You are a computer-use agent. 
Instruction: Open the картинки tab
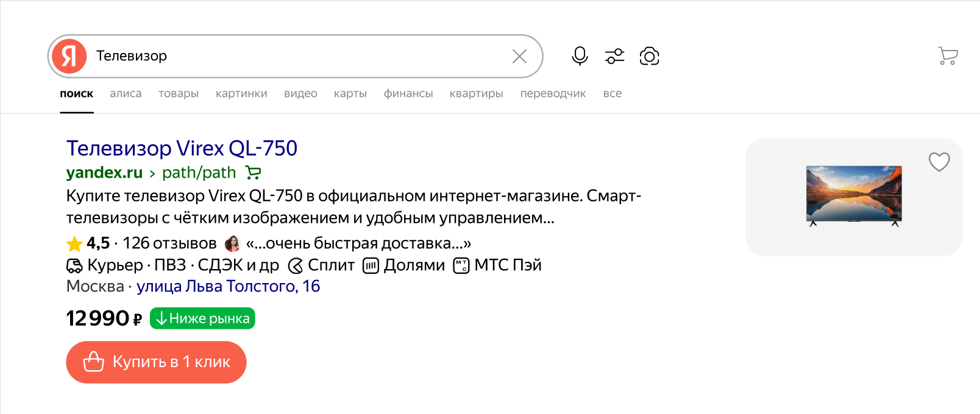pos(241,94)
